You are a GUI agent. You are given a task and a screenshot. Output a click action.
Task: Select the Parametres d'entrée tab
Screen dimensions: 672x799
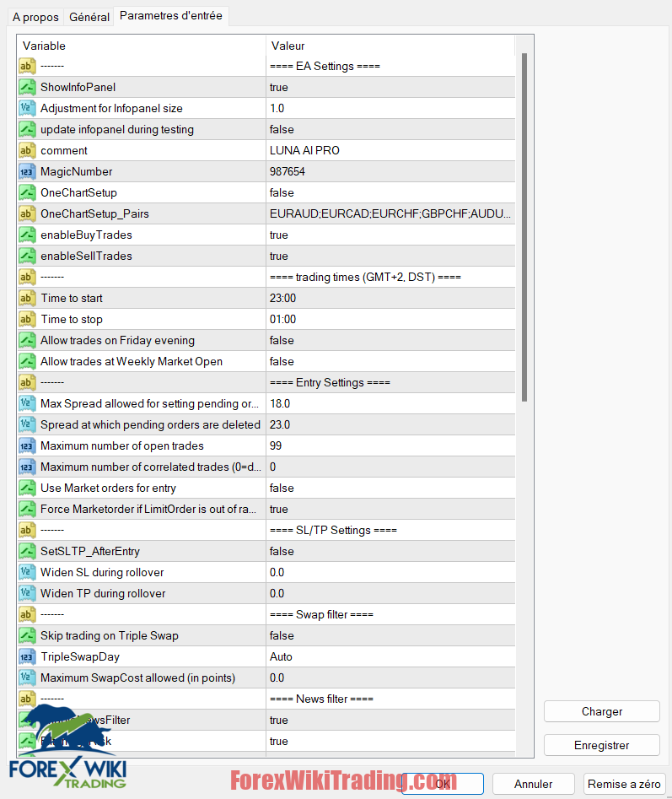(171, 16)
